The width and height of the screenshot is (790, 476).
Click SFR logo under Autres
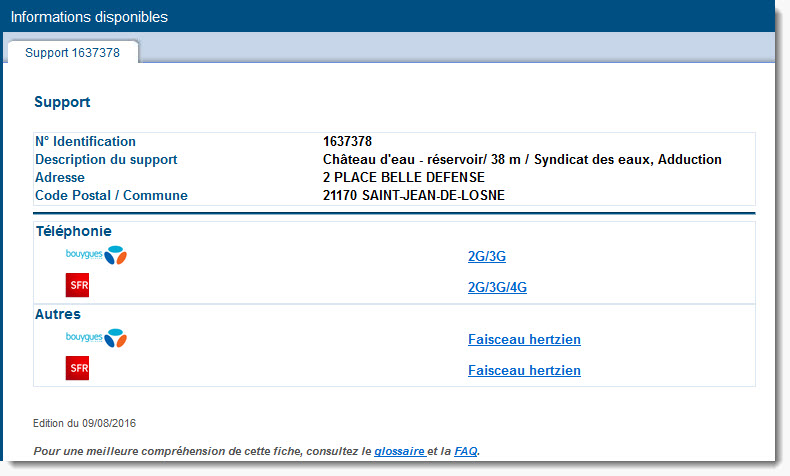(x=77, y=368)
